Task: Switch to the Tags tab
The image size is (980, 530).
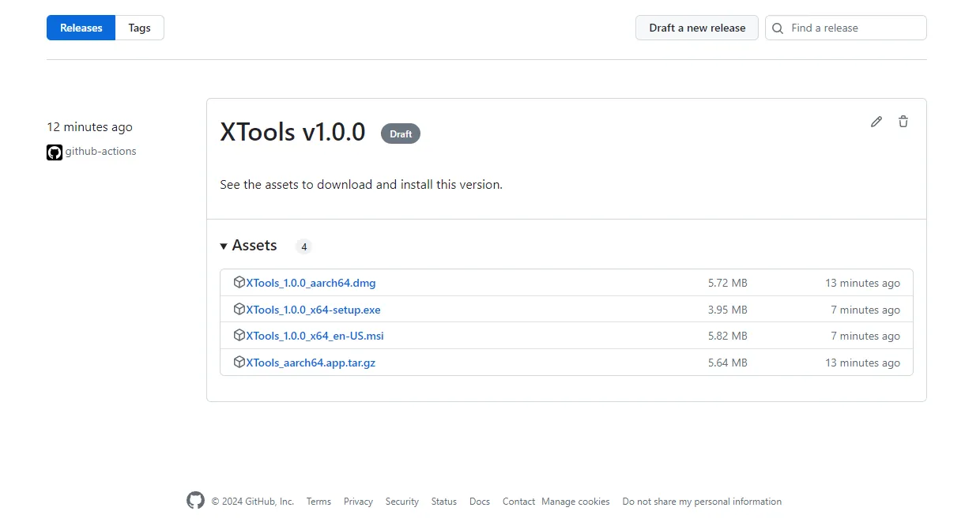Action: pyautogui.click(x=139, y=28)
